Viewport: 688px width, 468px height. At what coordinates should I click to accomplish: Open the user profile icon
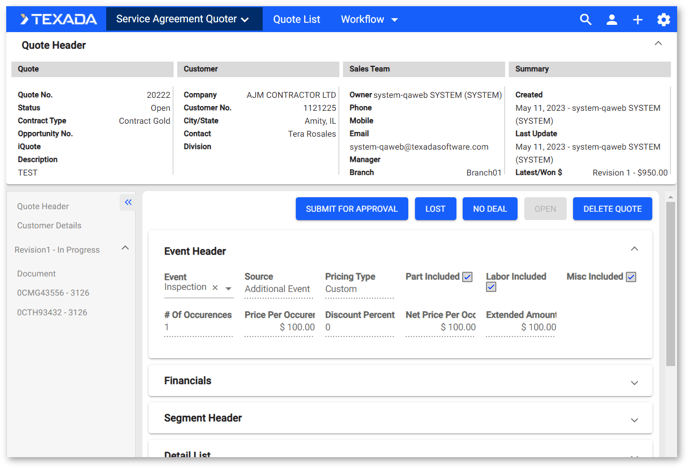pos(612,19)
